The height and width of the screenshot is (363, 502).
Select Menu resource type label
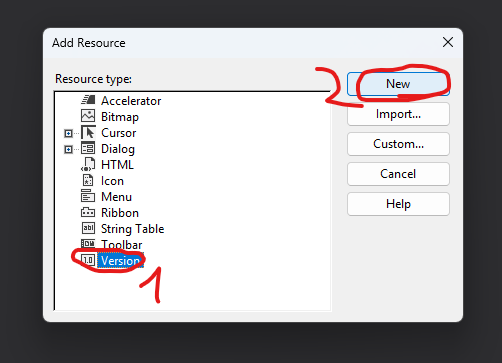point(116,197)
